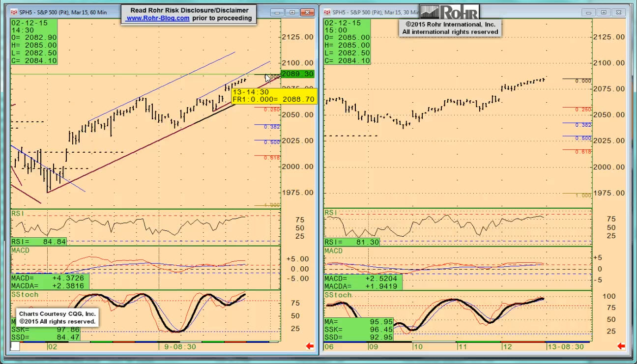
Task: Select the 0.618 Fibonacci level on right chart
Action: tap(583, 152)
